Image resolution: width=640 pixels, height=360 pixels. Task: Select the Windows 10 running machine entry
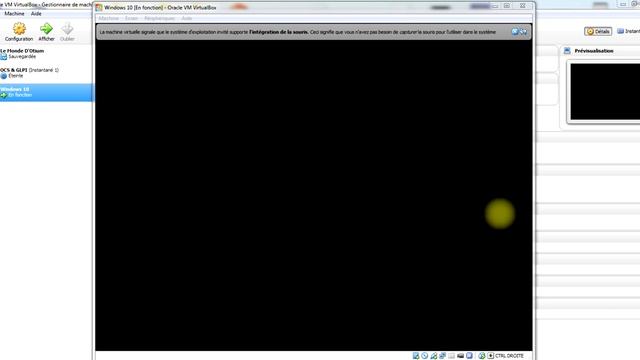(47, 92)
